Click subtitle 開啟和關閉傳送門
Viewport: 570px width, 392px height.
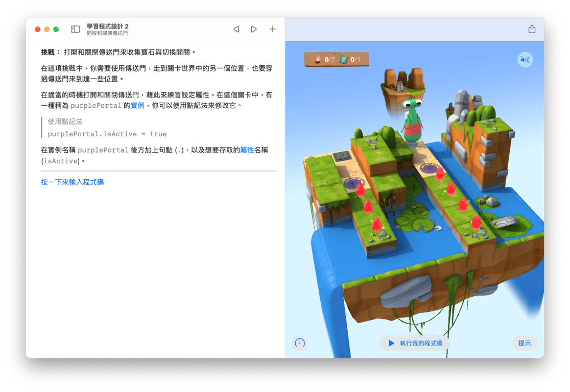click(x=107, y=33)
